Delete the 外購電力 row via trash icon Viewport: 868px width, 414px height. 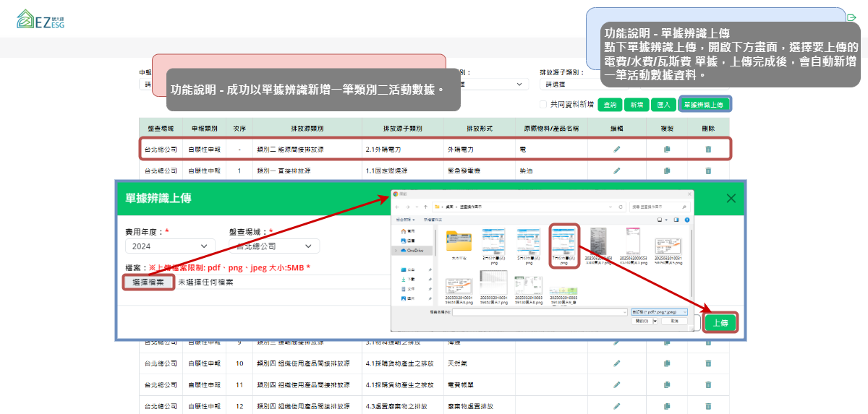[708, 149]
